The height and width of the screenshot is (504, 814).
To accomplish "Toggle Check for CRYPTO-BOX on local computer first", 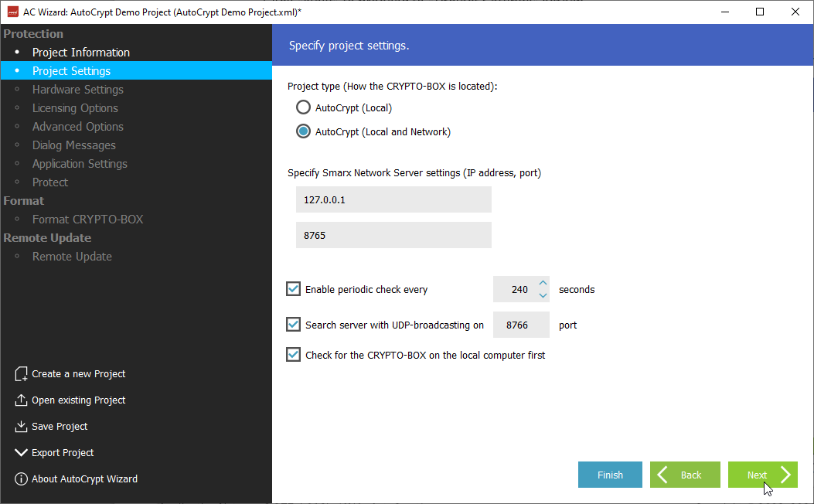I will coord(294,355).
